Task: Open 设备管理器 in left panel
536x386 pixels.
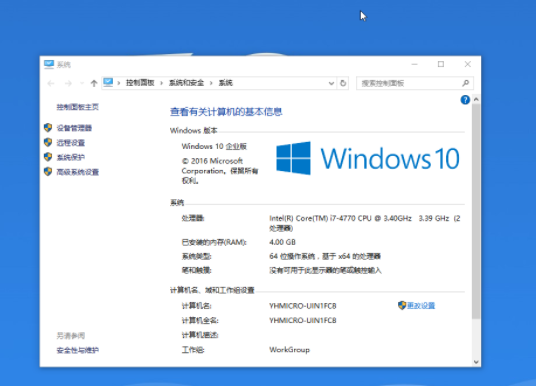Action: 74,128
